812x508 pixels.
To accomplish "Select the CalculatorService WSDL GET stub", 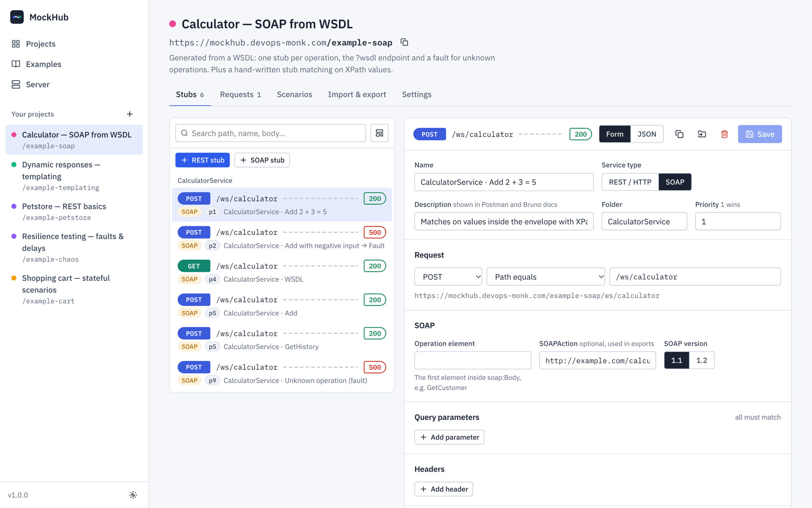I will pyautogui.click(x=282, y=272).
